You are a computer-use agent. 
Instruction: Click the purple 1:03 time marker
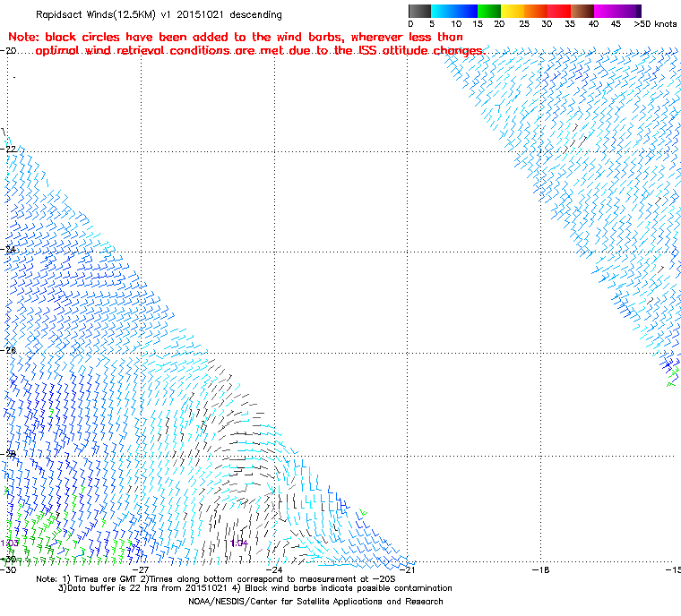coord(10,543)
